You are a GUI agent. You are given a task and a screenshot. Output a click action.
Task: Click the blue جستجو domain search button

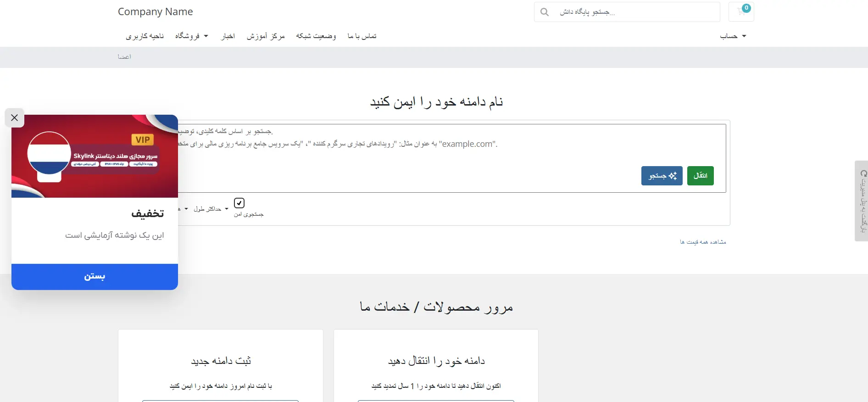tap(662, 176)
